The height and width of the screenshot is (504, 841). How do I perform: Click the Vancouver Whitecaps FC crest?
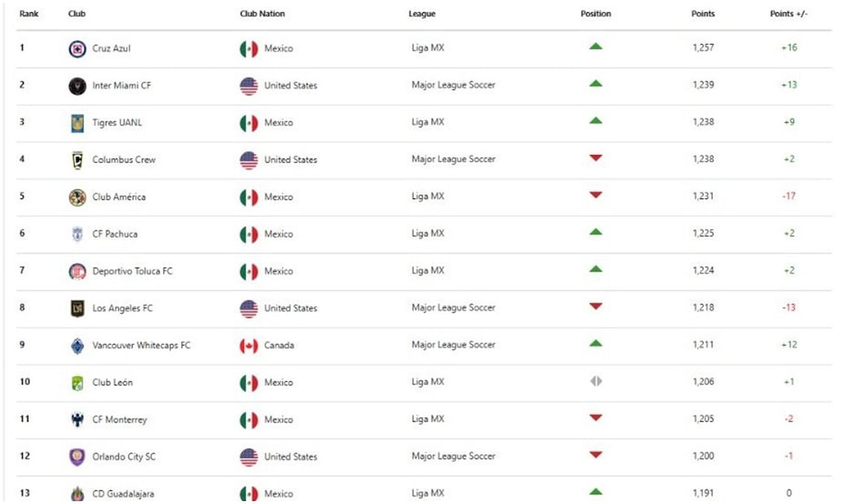tap(77, 345)
